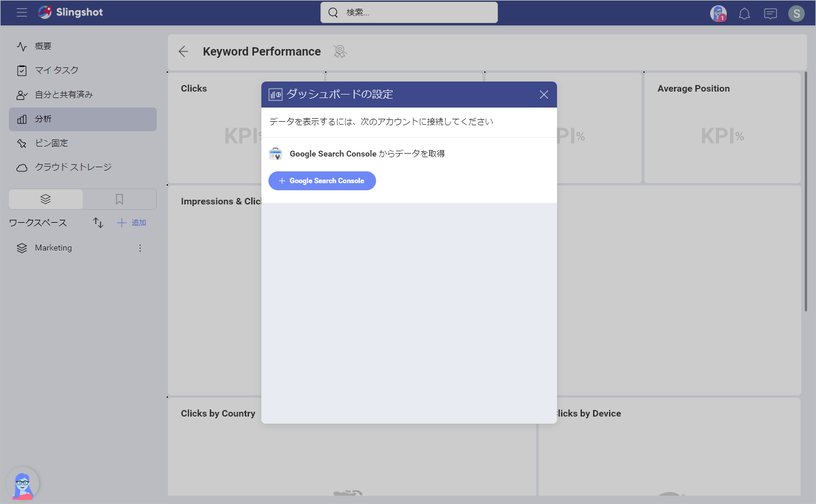816x504 pixels.
Task: Select the Average Position card
Action: click(x=723, y=128)
